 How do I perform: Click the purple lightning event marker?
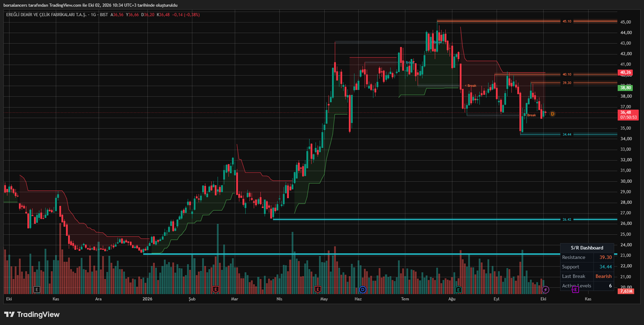coord(546,290)
